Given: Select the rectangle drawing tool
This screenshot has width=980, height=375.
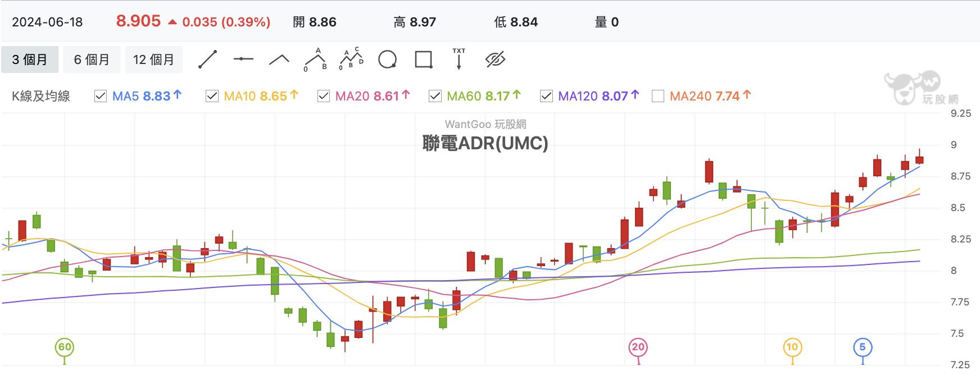Looking at the screenshot, I should click(424, 59).
